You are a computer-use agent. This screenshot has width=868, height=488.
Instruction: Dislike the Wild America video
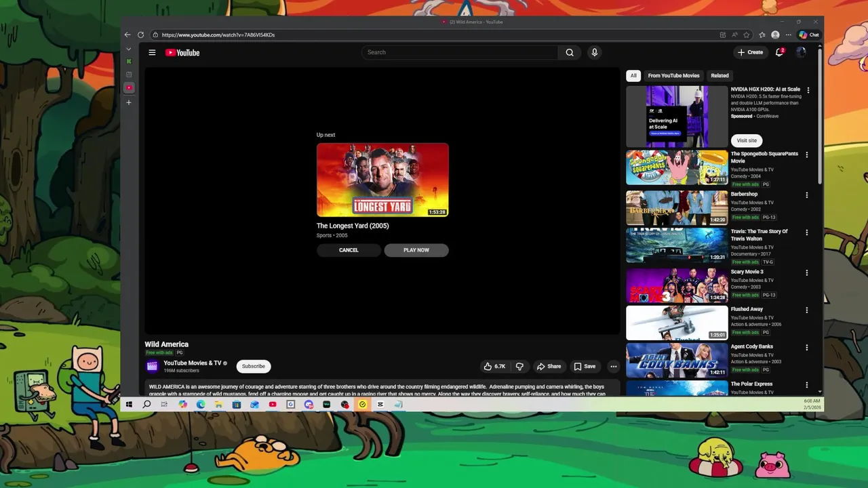[x=519, y=366]
